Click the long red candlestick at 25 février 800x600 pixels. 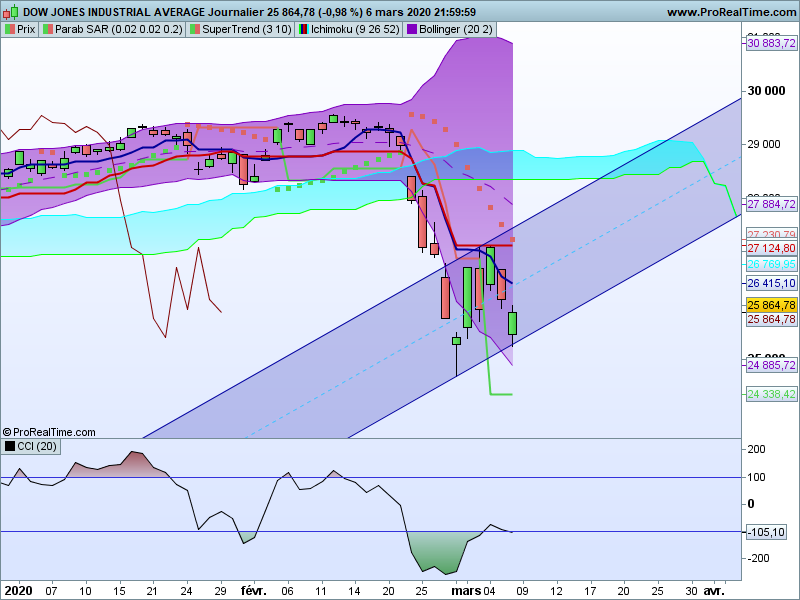coord(422,222)
